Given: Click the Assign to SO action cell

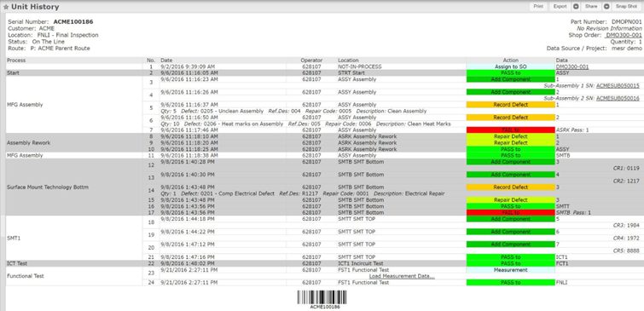Looking at the screenshot, I should (x=511, y=66).
